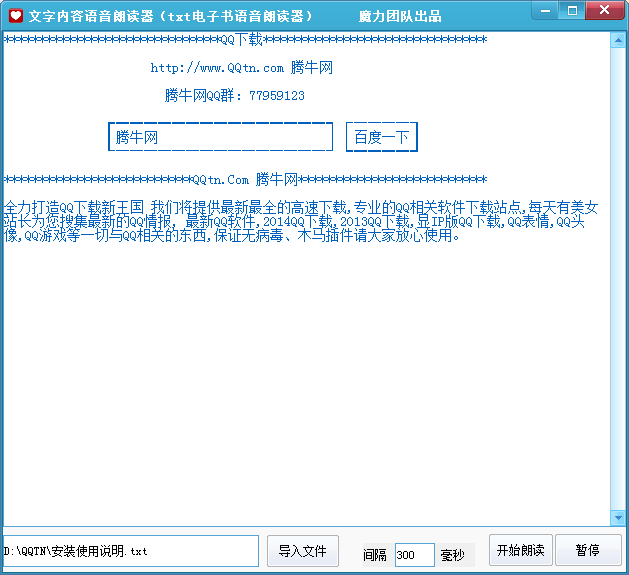The height and width of the screenshot is (575, 629).
Task: Maximize the reader window
Action: pos(573,11)
